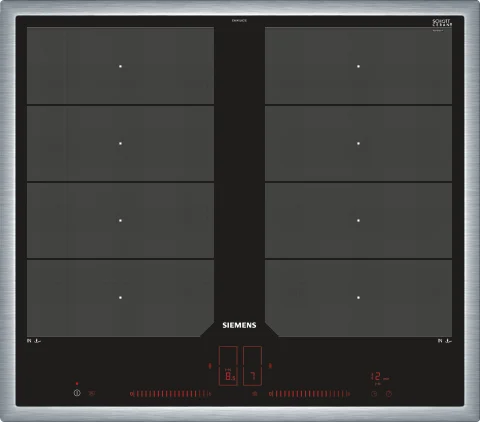Tap the keep-warm symbol between the sliders
The height and width of the screenshot is (422, 480).
(255, 394)
